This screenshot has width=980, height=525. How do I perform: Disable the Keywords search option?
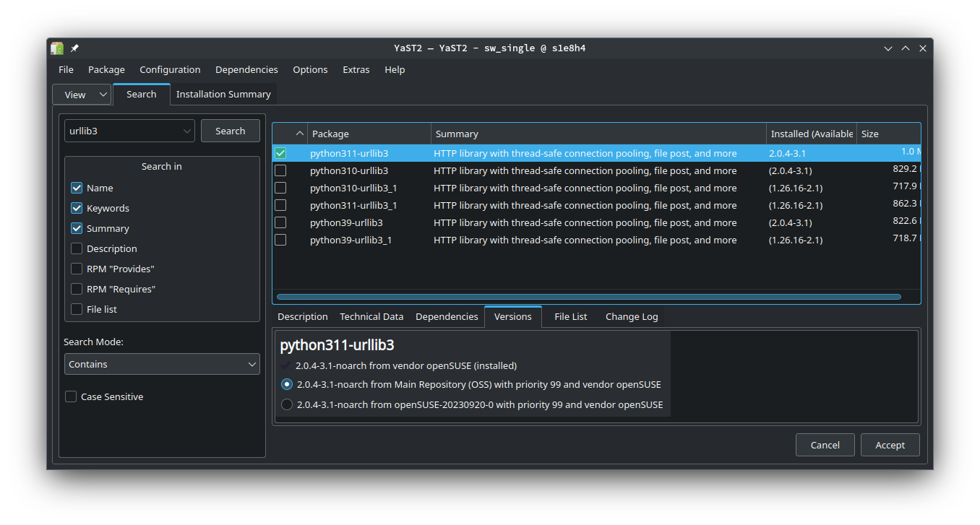[77, 208]
